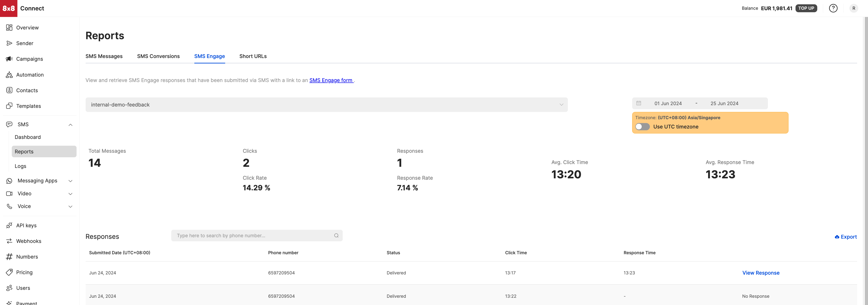Switch to the SMS Conversions tab
868x305 pixels.
[158, 56]
